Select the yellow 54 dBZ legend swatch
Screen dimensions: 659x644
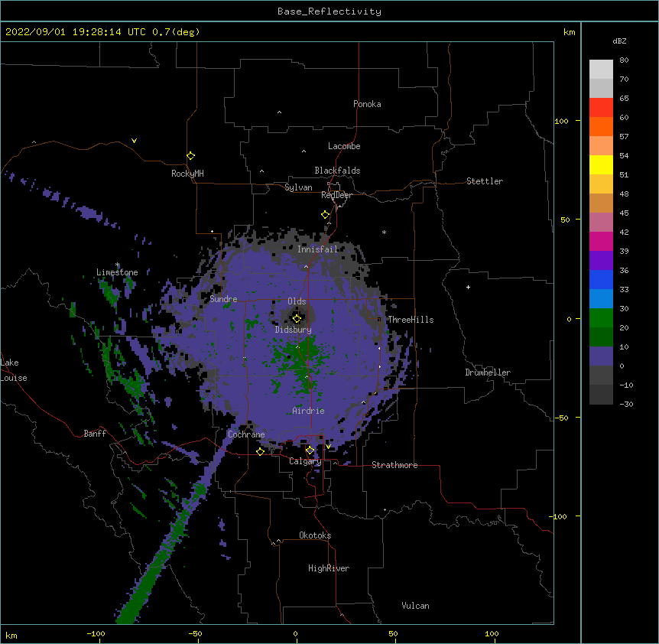click(x=601, y=164)
